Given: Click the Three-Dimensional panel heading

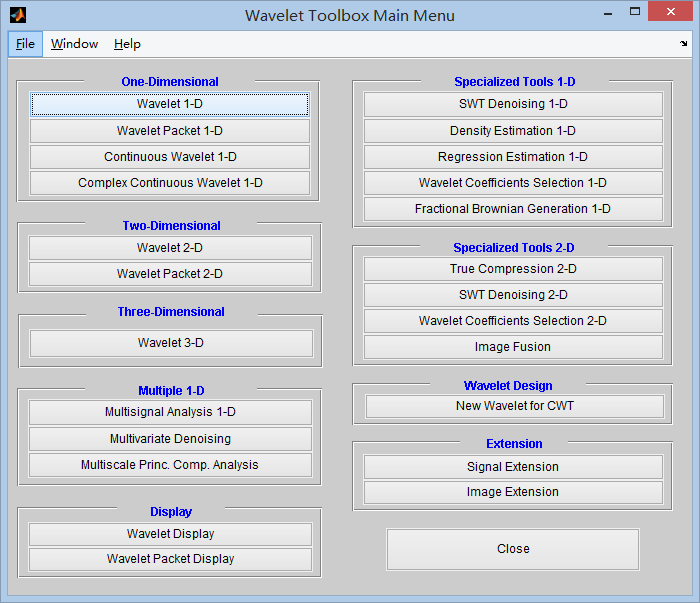Looking at the screenshot, I should point(171,312).
